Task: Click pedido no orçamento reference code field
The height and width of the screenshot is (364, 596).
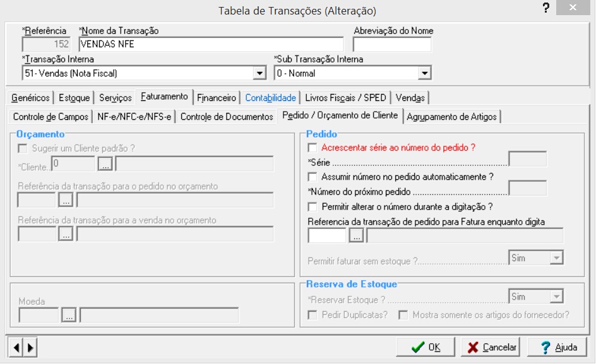Action: tap(37, 200)
